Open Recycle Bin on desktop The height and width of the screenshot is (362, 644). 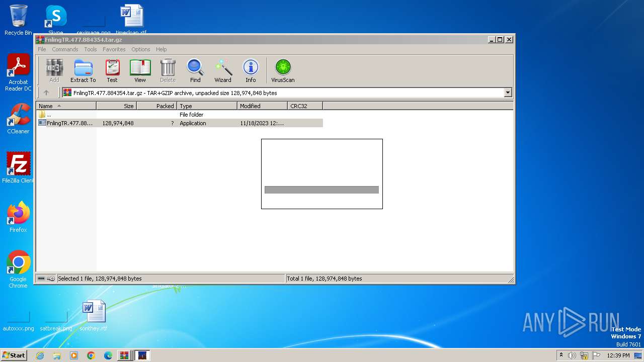tap(18, 20)
